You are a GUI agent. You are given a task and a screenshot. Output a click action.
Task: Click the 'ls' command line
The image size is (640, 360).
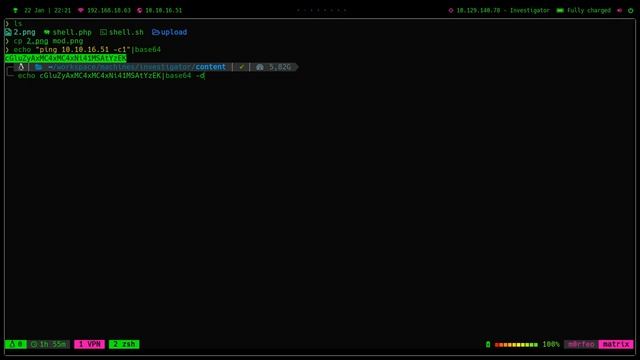(18, 24)
